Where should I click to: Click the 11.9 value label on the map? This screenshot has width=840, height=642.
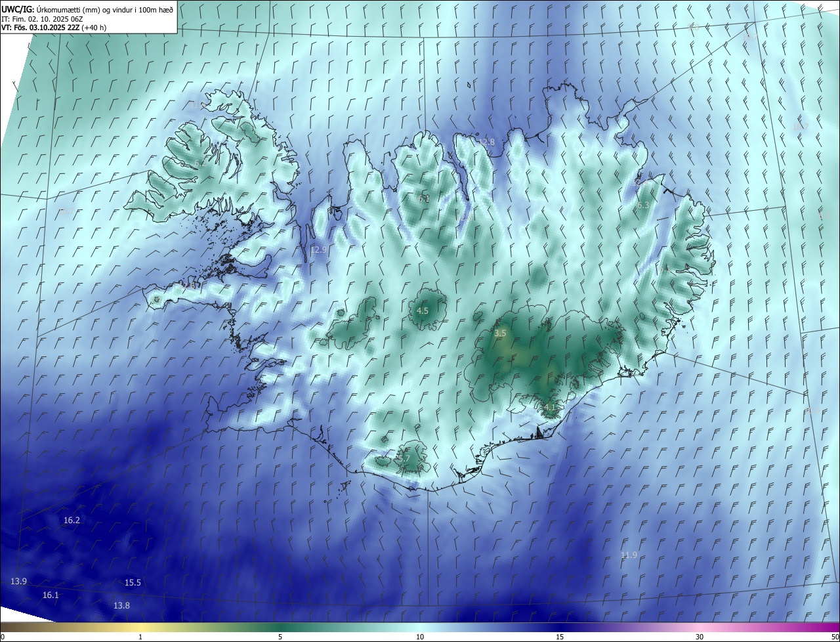[629, 555]
